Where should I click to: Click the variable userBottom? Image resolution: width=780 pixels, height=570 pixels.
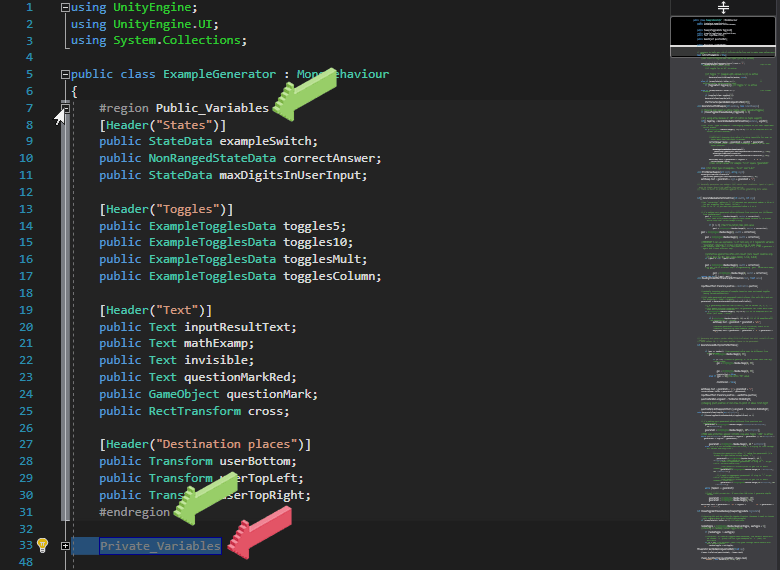coord(255,461)
